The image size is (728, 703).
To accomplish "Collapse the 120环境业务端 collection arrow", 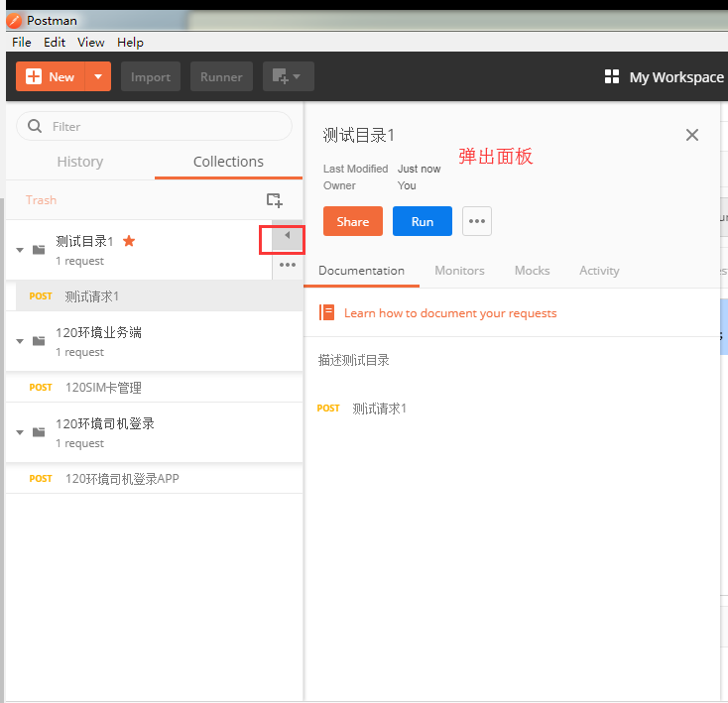I will (x=20, y=341).
